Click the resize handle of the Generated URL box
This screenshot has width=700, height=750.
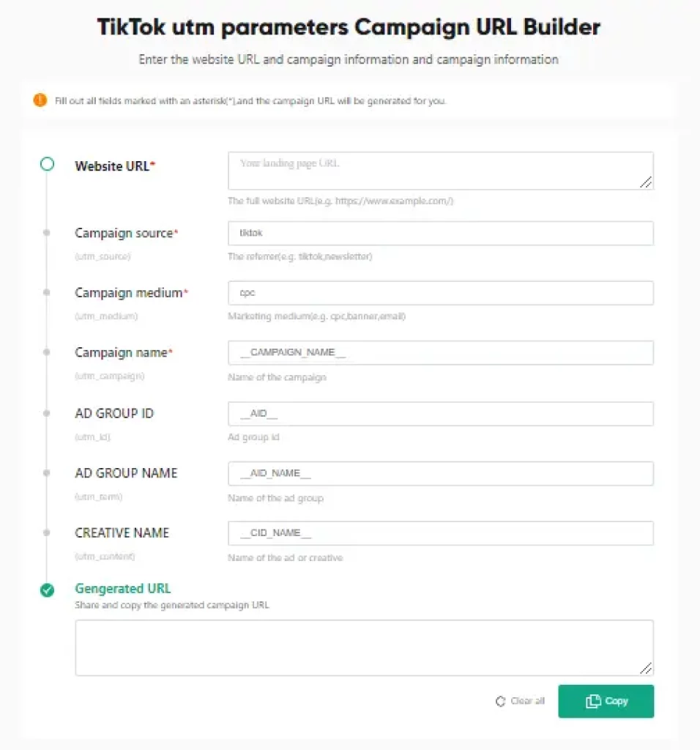(647, 669)
